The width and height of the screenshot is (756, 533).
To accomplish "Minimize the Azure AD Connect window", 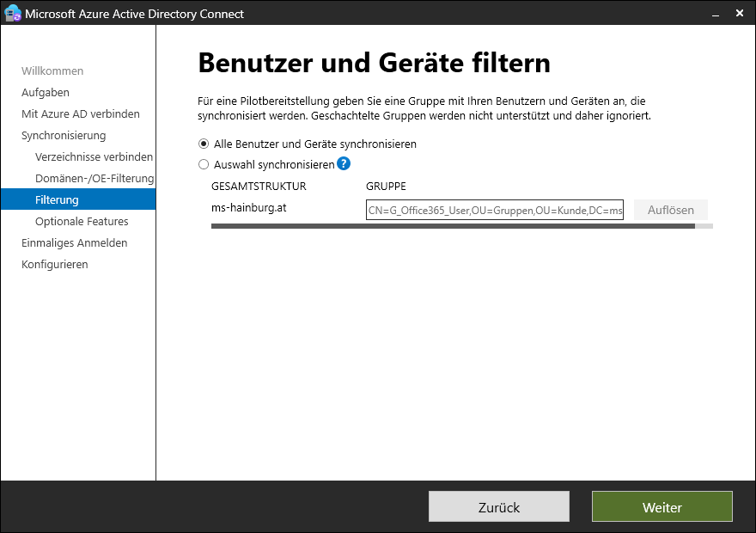I will pyautogui.click(x=712, y=14).
